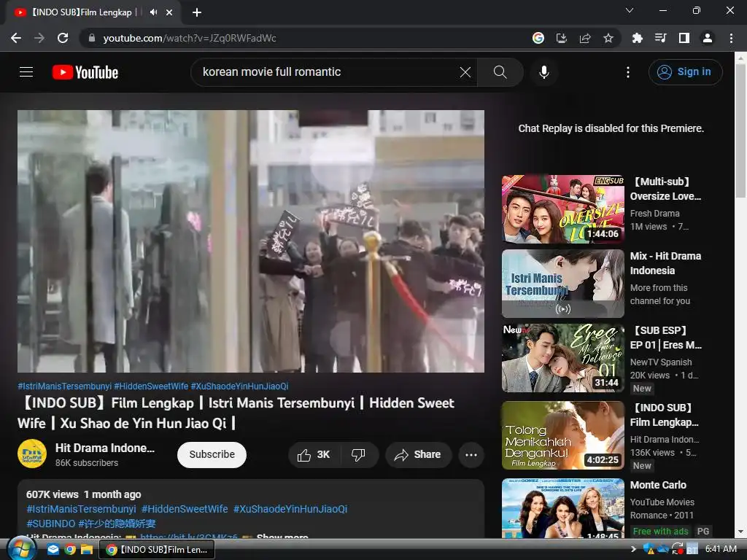Open Chrome profile icon
This screenshot has width=747, height=560.
pyautogui.click(x=708, y=38)
